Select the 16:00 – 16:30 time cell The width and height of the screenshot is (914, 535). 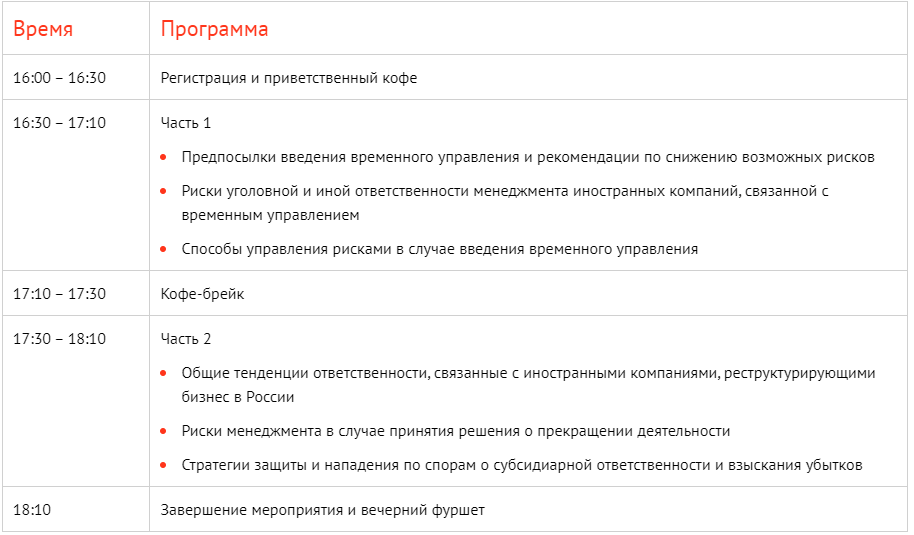pyautogui.click(x=59, y=78)
